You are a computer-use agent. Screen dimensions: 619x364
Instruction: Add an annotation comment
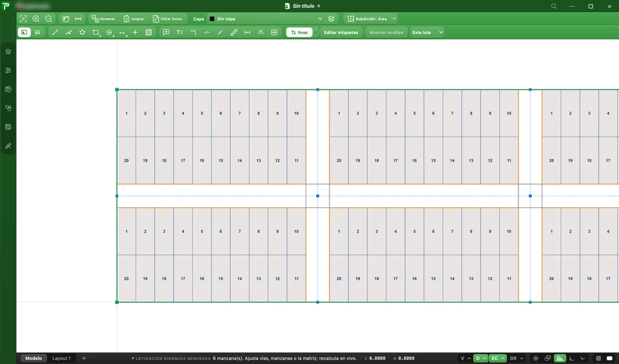click(166, 32)
